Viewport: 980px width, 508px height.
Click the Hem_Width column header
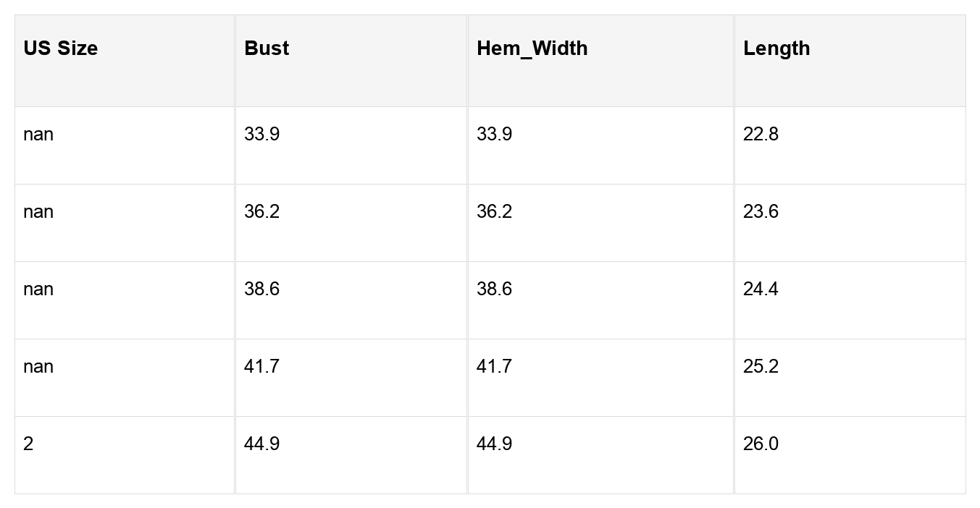pyautogui.click(x=600, y=61)
